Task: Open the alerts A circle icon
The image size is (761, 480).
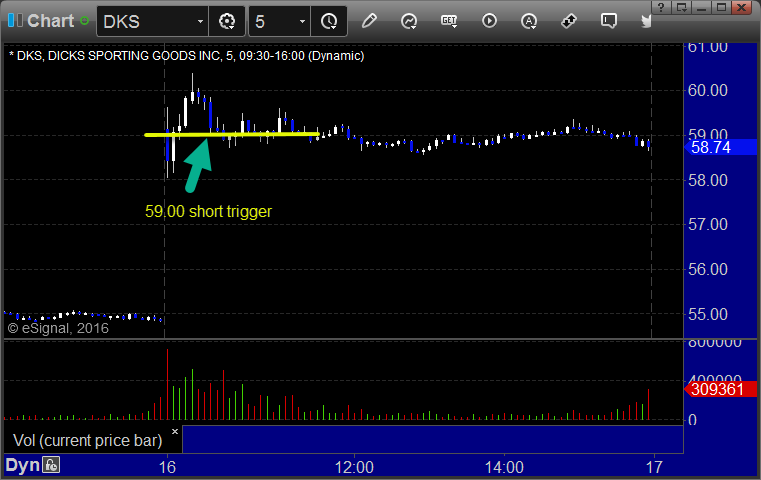Action: coord(529,21)
